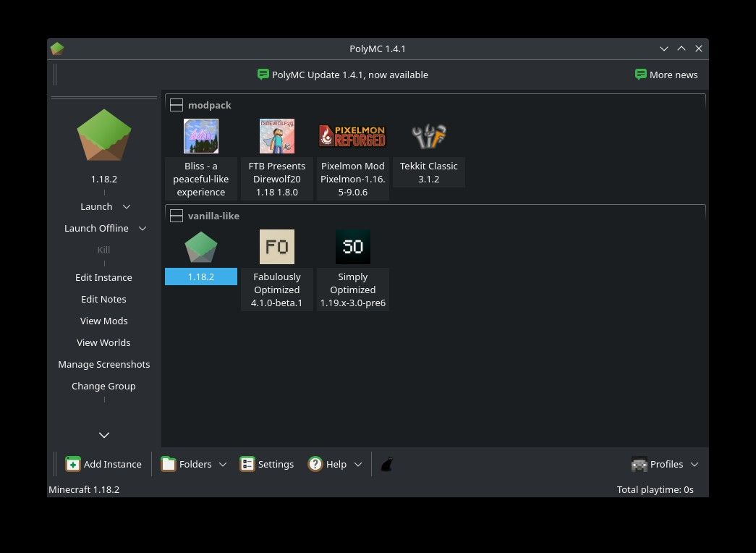Expand more sidebar actions chevron

point(104,435)
